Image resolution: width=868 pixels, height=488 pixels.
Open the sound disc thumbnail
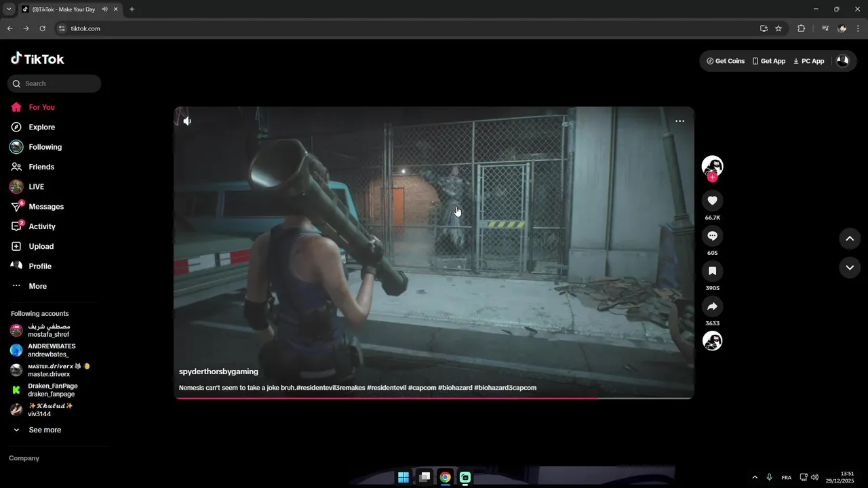coord(712,341)
